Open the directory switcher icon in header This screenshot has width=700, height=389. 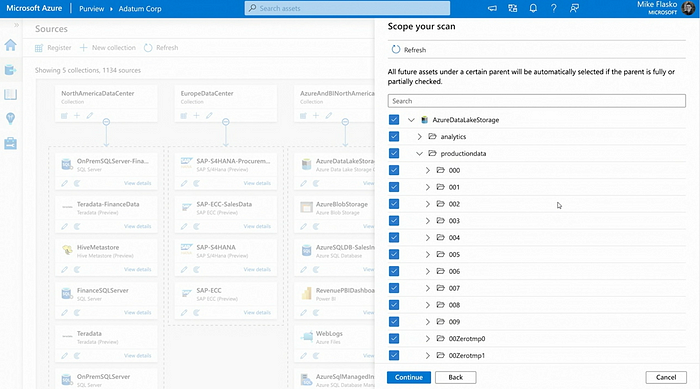click(x=512, y=8)
